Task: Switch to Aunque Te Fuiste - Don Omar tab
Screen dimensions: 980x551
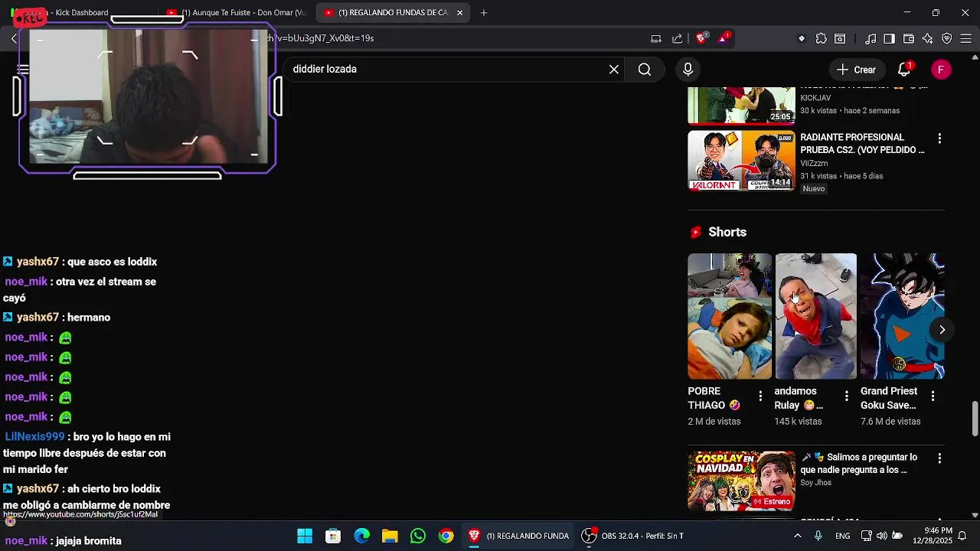Action: [x=236, y=12]
